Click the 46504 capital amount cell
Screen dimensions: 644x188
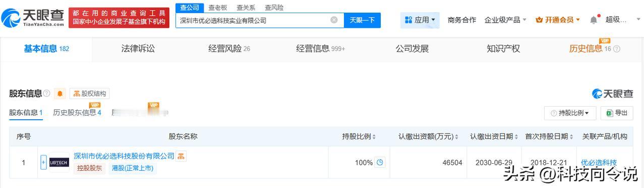pyautogui.click(x=428, y=163)
